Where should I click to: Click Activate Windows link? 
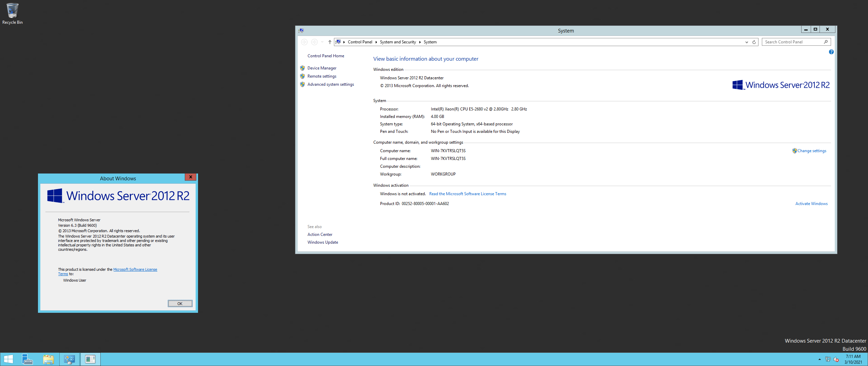click(x=811, y=204)
